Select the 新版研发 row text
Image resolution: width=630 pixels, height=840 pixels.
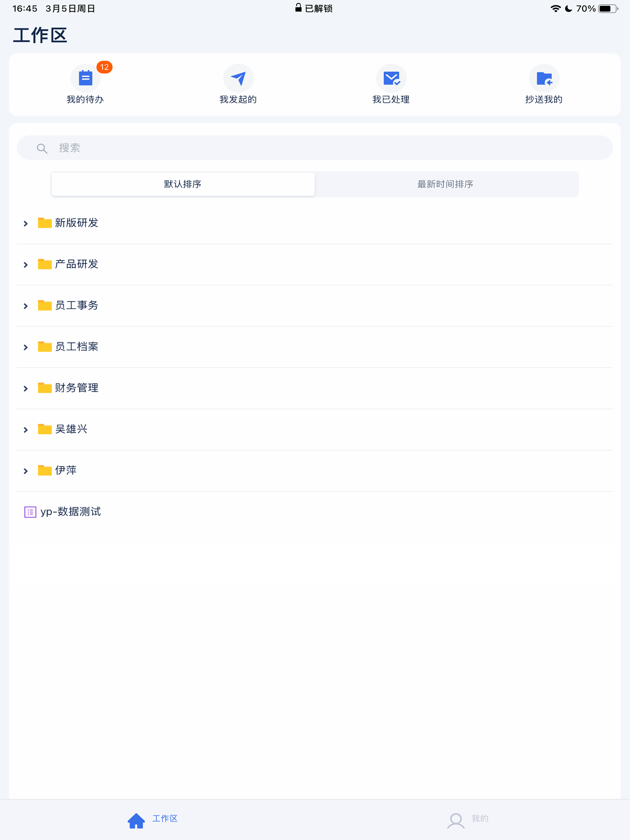(x=77, y=223)
